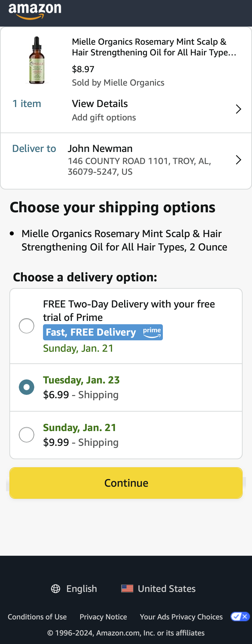Click the Mielle Organics product image

[x=37, y=60]
